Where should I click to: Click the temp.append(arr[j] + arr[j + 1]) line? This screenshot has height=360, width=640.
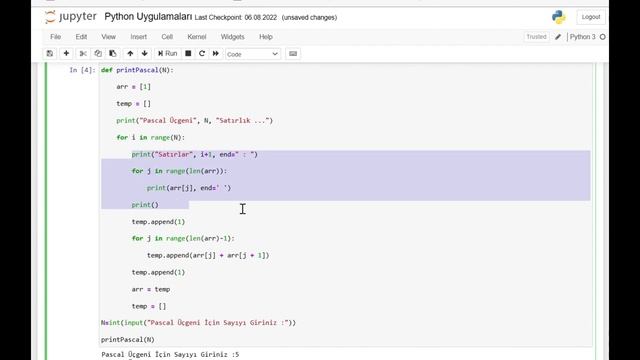208,255
